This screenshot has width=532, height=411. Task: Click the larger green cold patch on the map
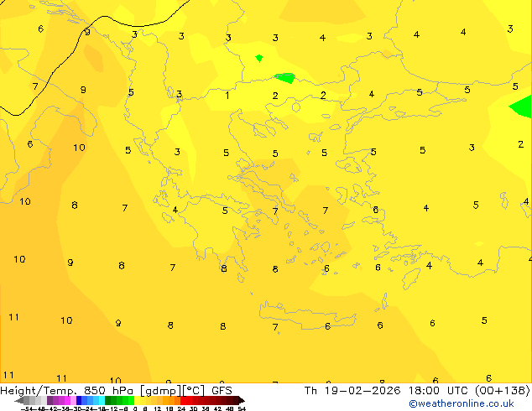(x=285, y=78)
